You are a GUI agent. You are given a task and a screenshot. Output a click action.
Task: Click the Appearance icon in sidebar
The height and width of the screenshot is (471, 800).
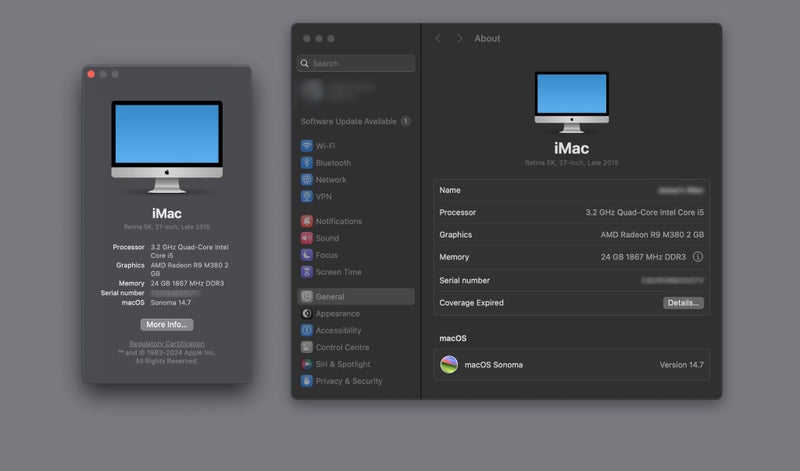tap(307, 313)
